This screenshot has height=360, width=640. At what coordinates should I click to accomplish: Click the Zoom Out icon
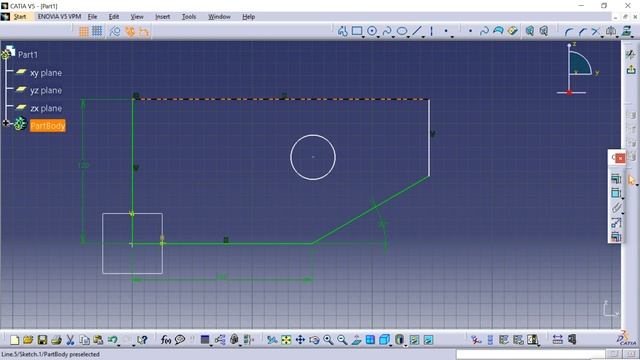(x=342, y=340)
